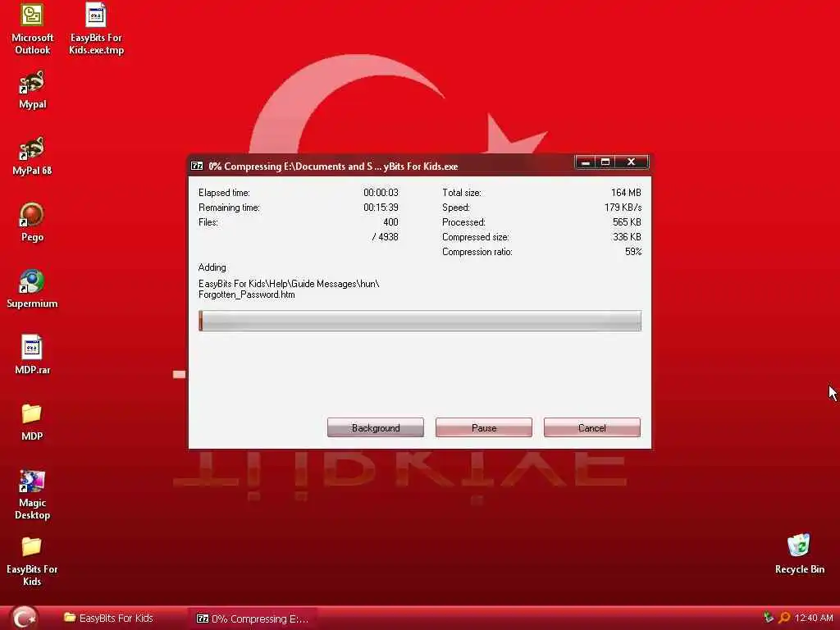Maximize the 7-Zip compressing dialog

605,162
